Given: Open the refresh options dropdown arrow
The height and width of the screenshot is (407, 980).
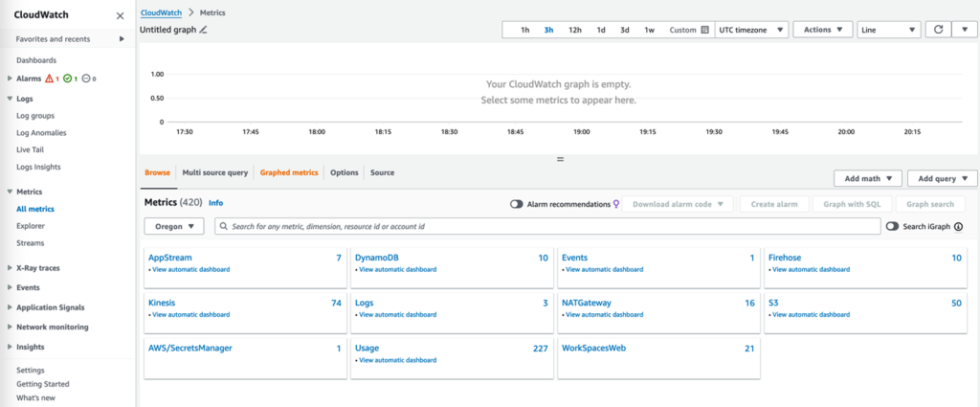Looking at the screenshot, I should click(x=965, y=30).
